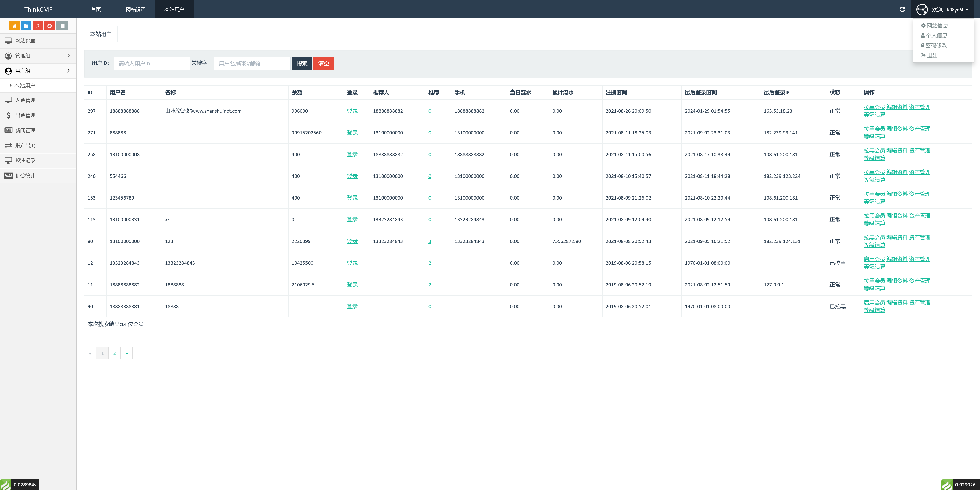This screenshot has width=980, height=490.
Task: Click the orange home shortcut icon
Action: point(14,26)
